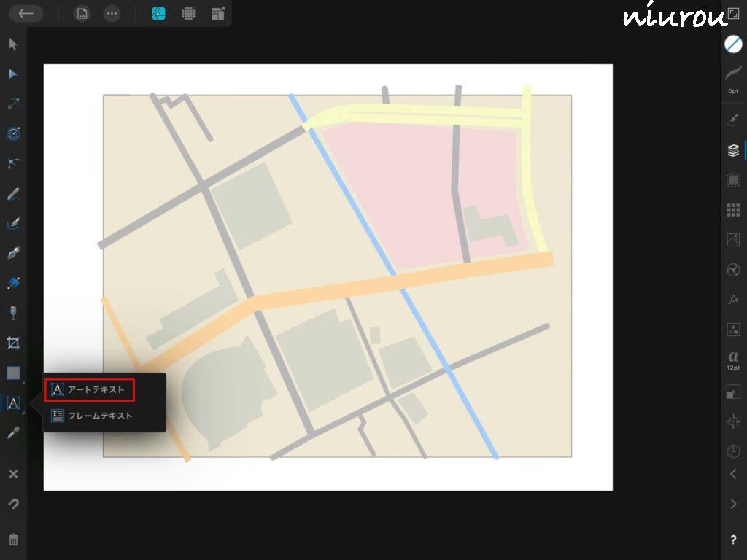Select the Move tool arrow

(13, 44)
